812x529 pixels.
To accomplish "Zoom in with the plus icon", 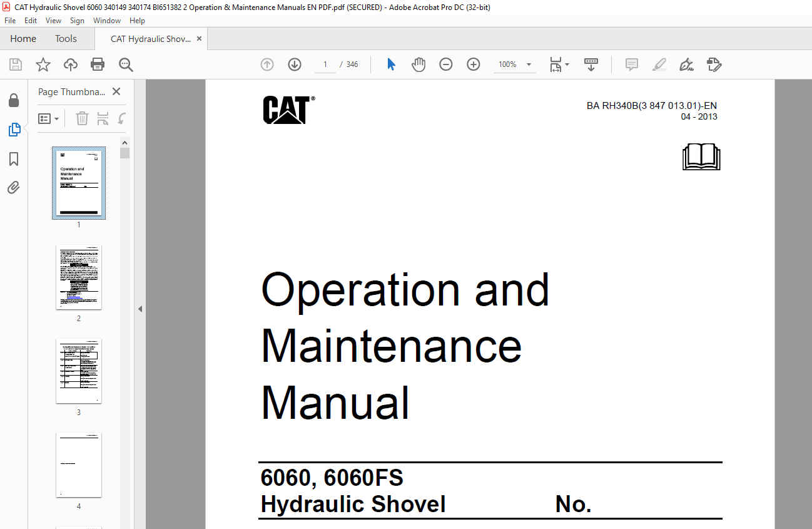I will coord(474,64).
